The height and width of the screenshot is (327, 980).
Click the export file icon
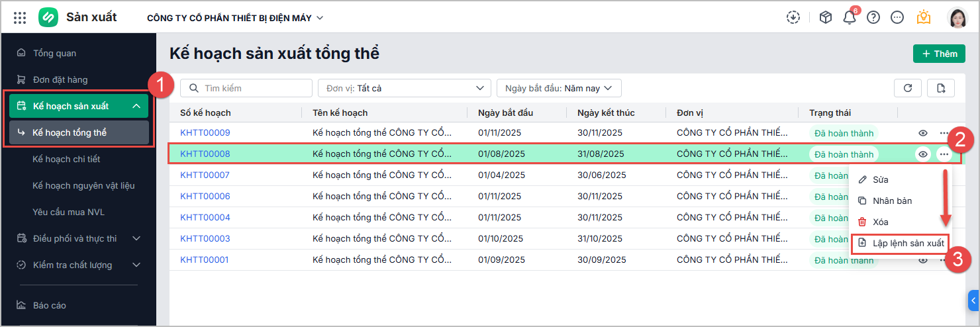click(941, 88)
